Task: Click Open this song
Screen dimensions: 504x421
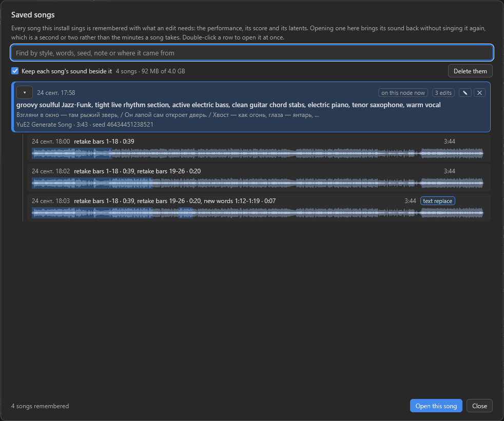Action: click(x=436, y=406)
